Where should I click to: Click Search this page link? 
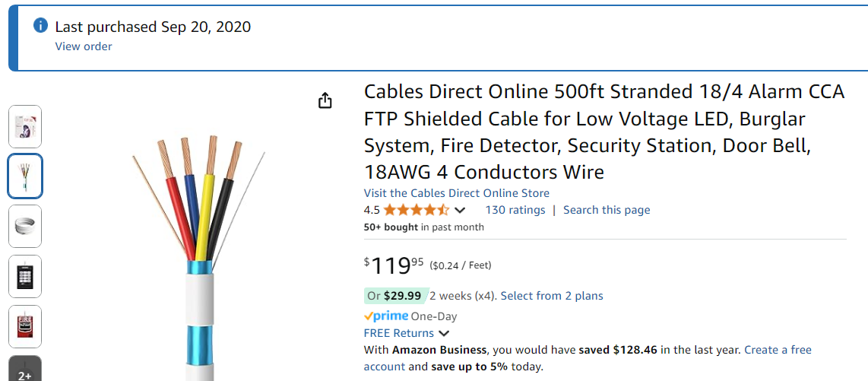[x=607, y=210]
